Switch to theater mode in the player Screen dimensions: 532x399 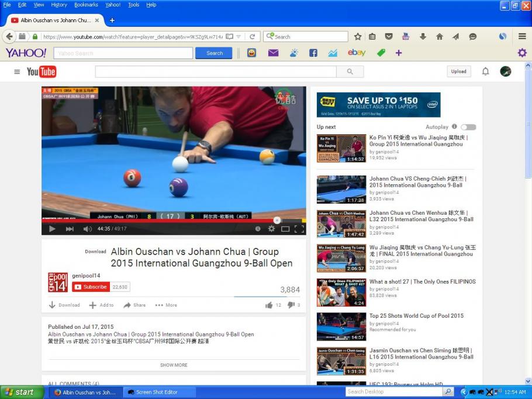tap(285, 229)
